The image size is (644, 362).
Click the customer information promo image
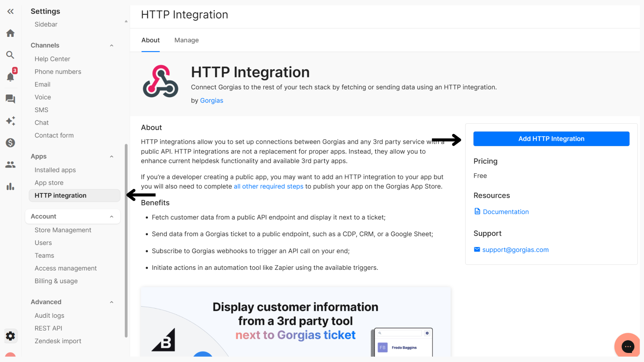(x=296, y=321)
